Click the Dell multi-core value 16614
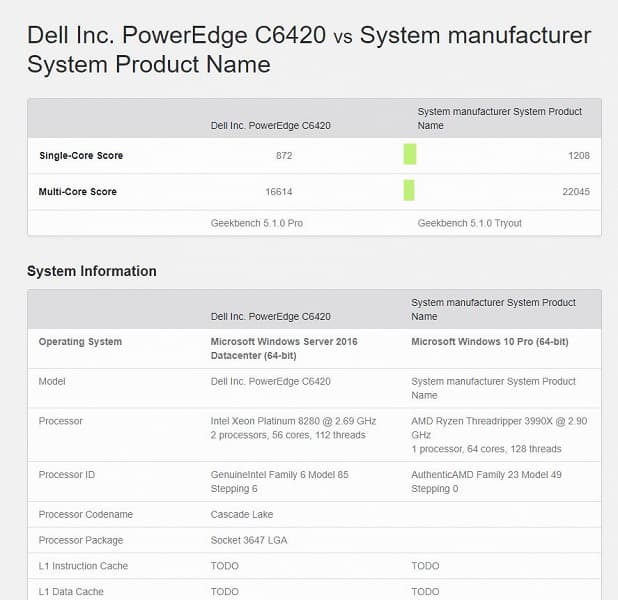The height and width of the screenshot is (600, 618). [x=278, y=192]
